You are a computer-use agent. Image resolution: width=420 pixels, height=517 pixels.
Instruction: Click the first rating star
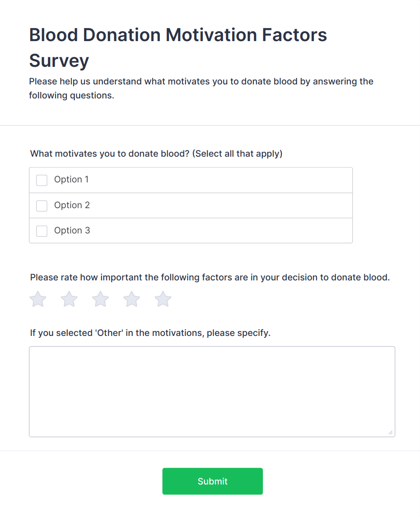point(38,299)
